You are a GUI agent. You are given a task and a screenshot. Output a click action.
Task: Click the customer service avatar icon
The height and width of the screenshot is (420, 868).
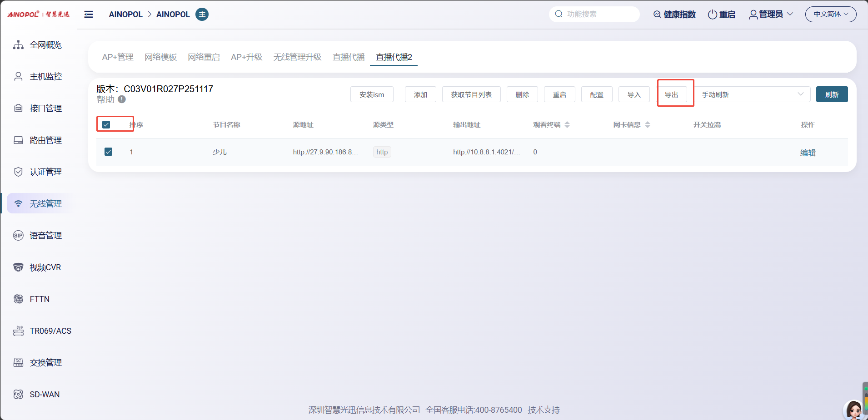[853, 410]
